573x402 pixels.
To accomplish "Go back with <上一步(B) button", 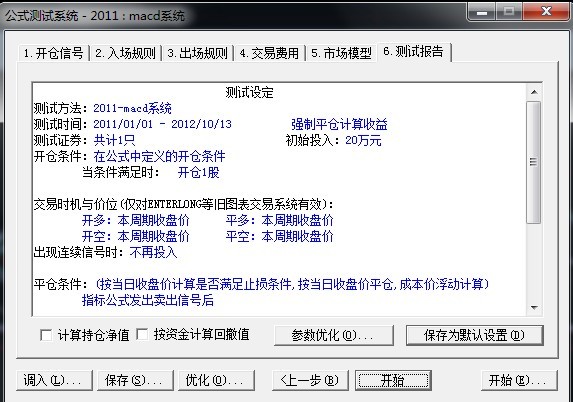I will pyautogui.click(x=310, y=380).
